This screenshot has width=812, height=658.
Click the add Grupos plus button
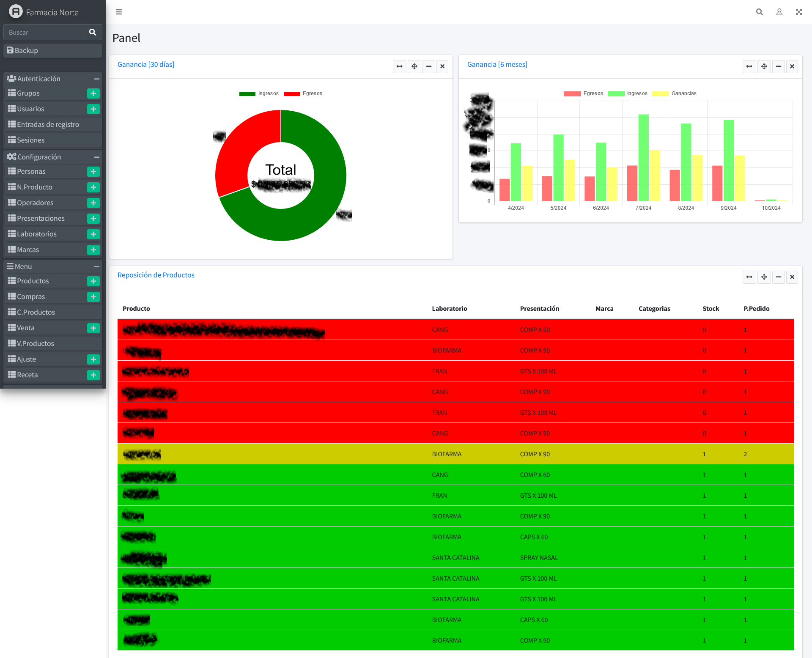point(93,93)
